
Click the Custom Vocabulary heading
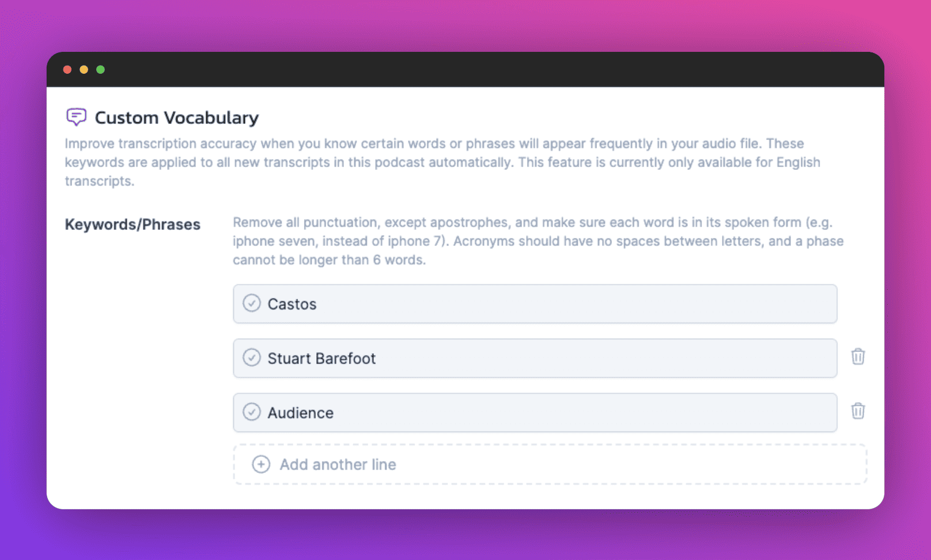[x=176, y=118]
